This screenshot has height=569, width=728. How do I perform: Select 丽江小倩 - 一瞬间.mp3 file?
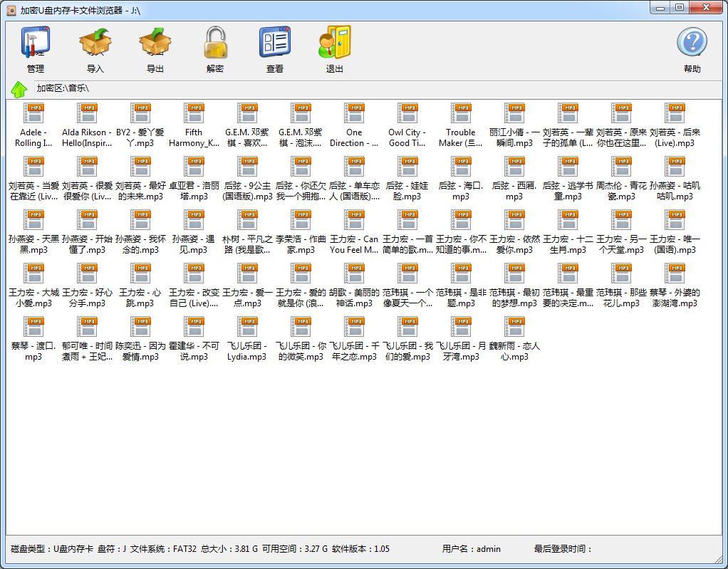[514, 125]
